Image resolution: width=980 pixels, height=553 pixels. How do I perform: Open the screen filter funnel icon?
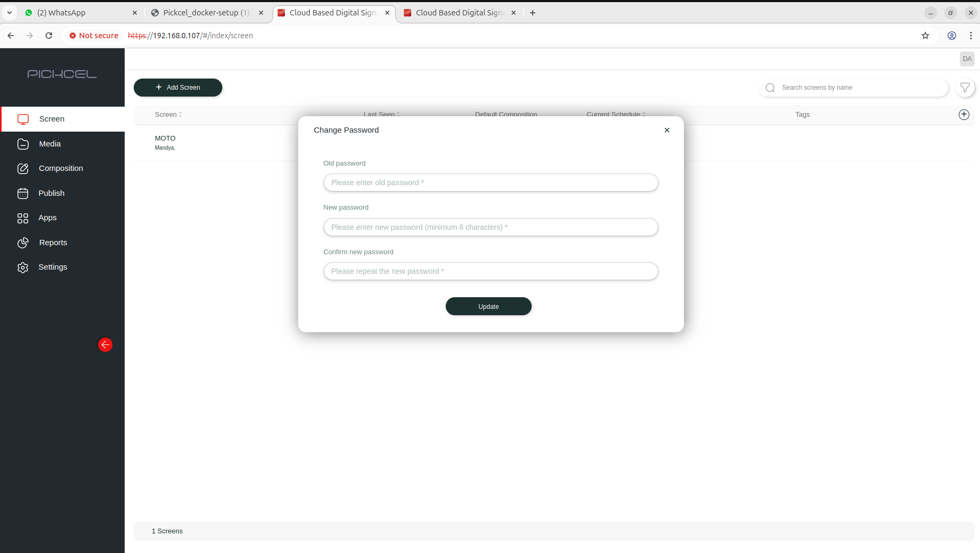[x=965, y=88]
